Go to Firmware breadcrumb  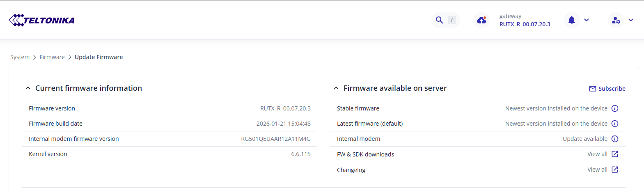click(52, 57)
